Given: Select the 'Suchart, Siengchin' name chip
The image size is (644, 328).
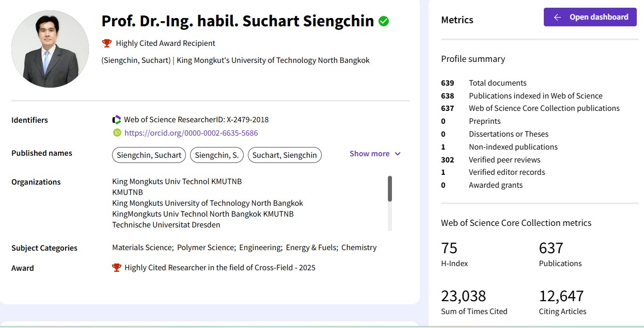Looking at the screenshot, I should (x=285, y=155).
